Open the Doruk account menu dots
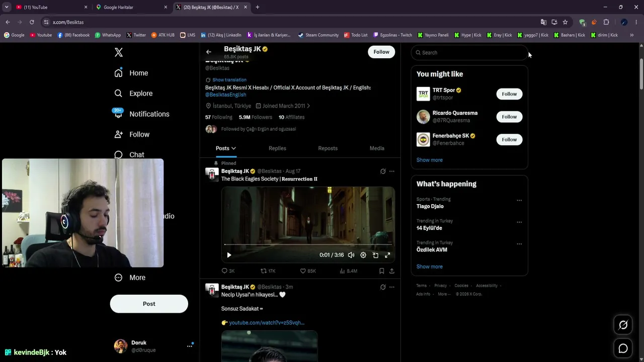This screenshot has width=644, height=362. pos(190,346)
